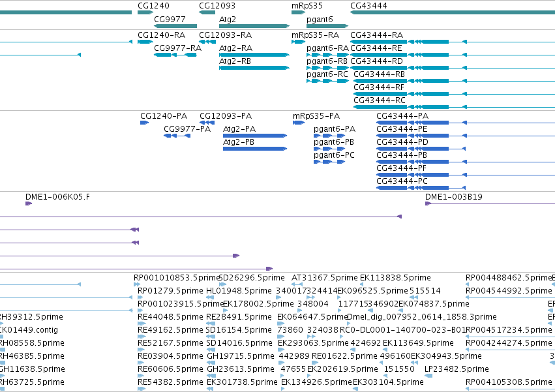Image resolution: width=555 pixels, height=392 pixels.
Task: Click protein label CG43444-PF
Action: point(401,168)
